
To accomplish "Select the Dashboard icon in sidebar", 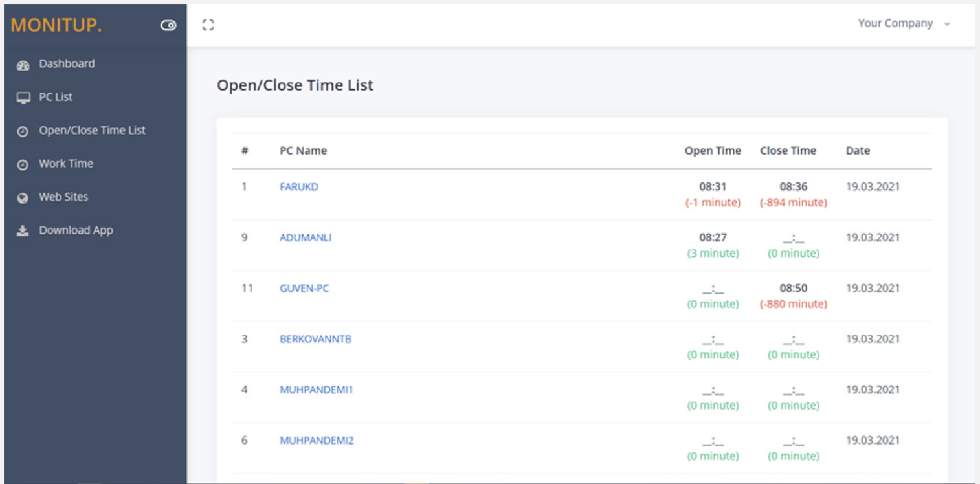I will pos(23,63).
